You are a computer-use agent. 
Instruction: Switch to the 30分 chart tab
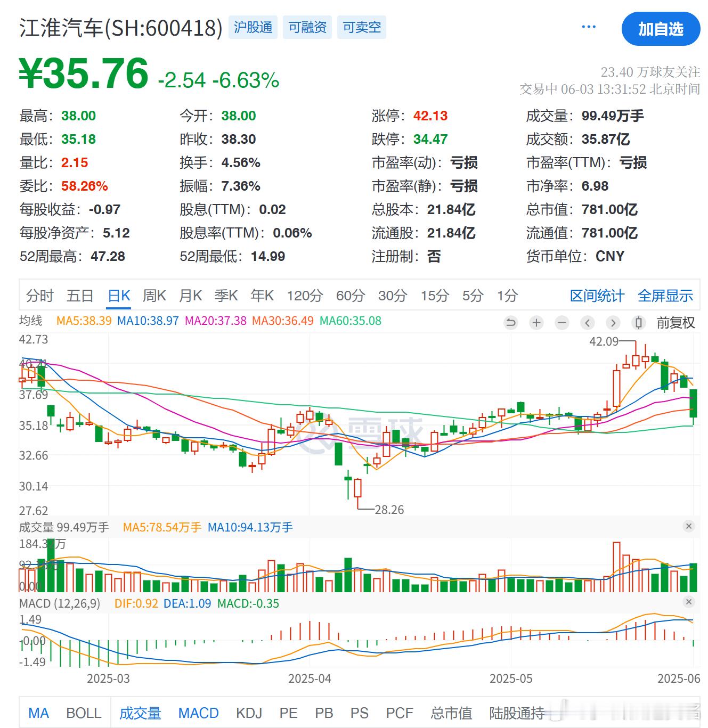click(x=393, y=296)
